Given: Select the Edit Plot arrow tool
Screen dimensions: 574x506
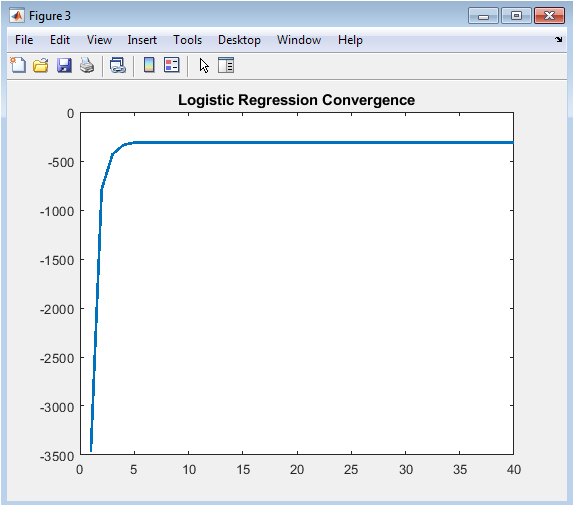Looking at the screenshot, I should 204,66.
